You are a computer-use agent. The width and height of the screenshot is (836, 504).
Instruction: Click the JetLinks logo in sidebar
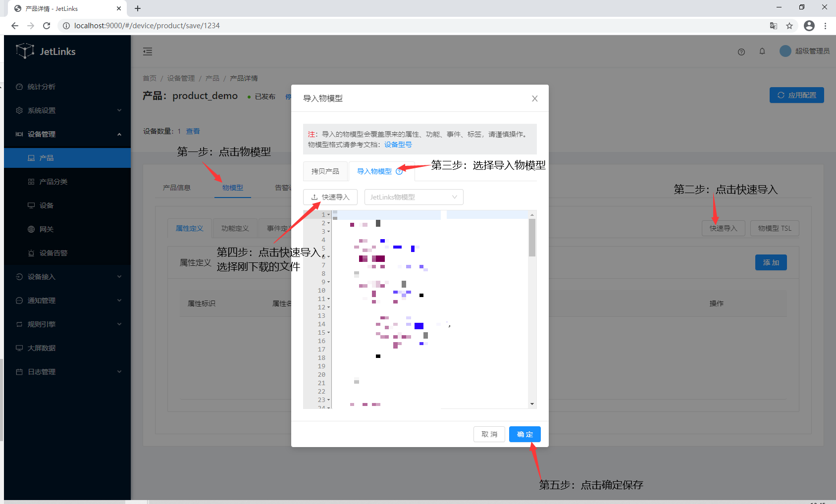point(46,51)
